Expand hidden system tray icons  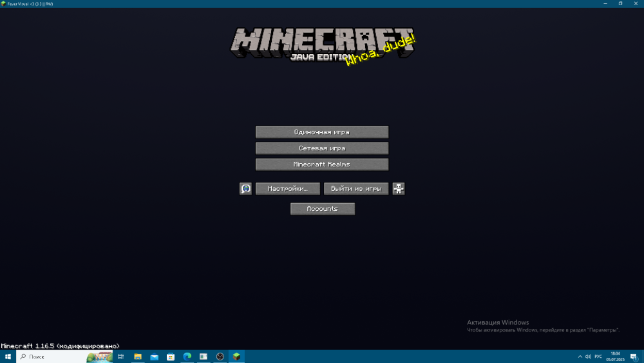(x=580, y=357)
